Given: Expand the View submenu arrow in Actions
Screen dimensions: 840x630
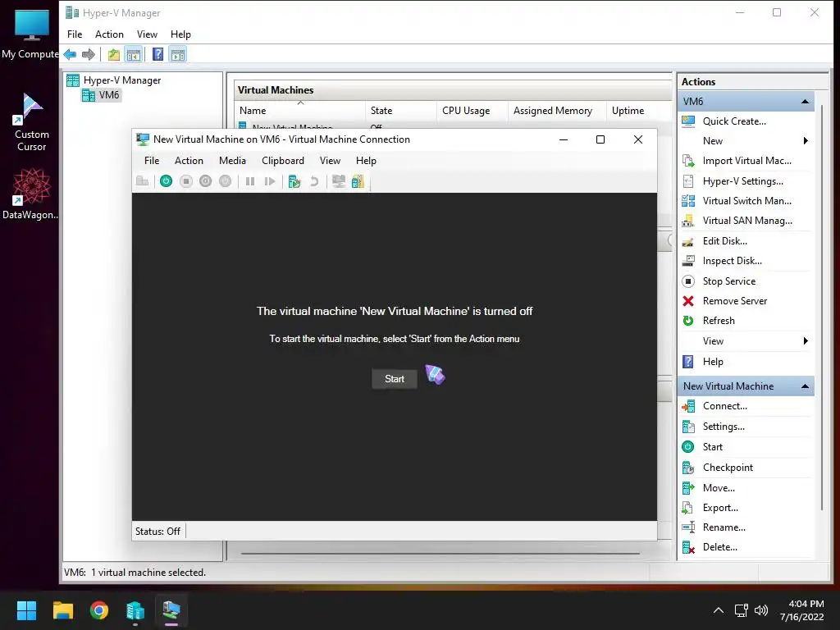Looking at the screenshot, I should [806, 340].
